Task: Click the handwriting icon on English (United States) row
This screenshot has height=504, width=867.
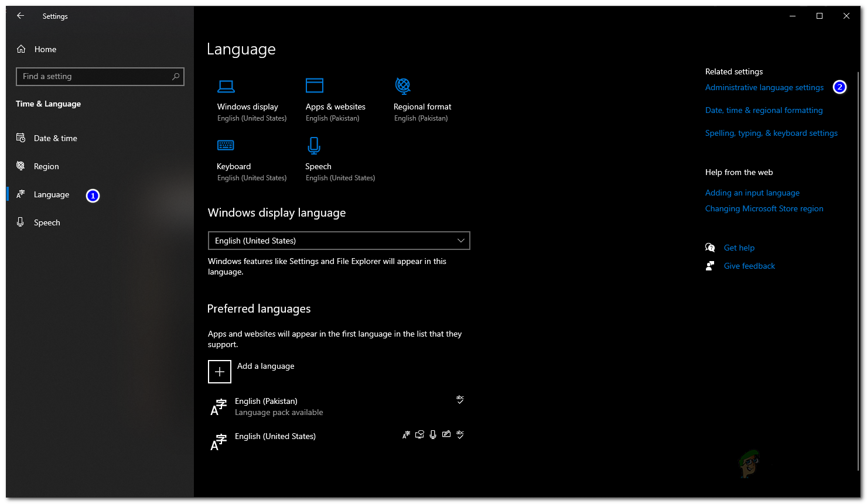Action: (446, 434)
